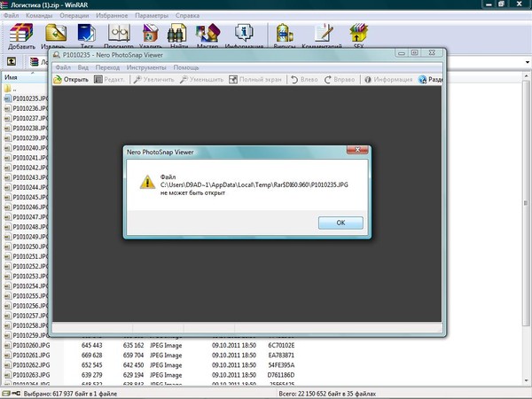Click the warning icon in error dialog
Screen dimensions: 532x399
pos(147,182)
